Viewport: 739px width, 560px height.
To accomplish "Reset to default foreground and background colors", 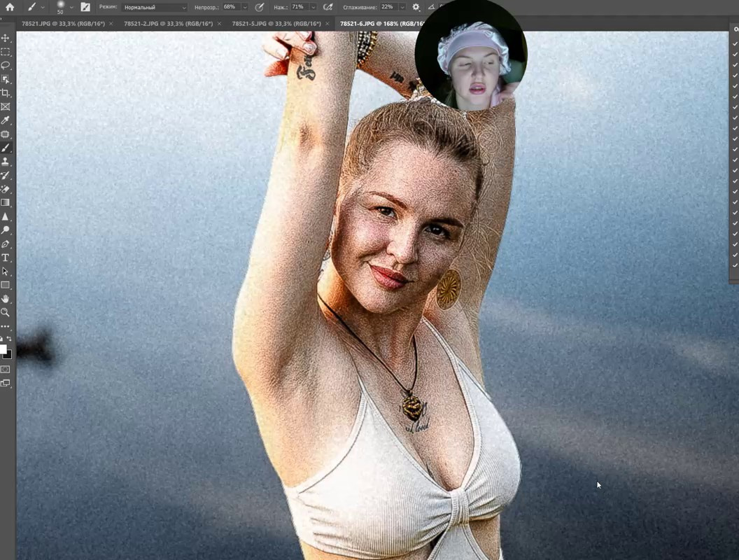I will [x=1, y=339].
